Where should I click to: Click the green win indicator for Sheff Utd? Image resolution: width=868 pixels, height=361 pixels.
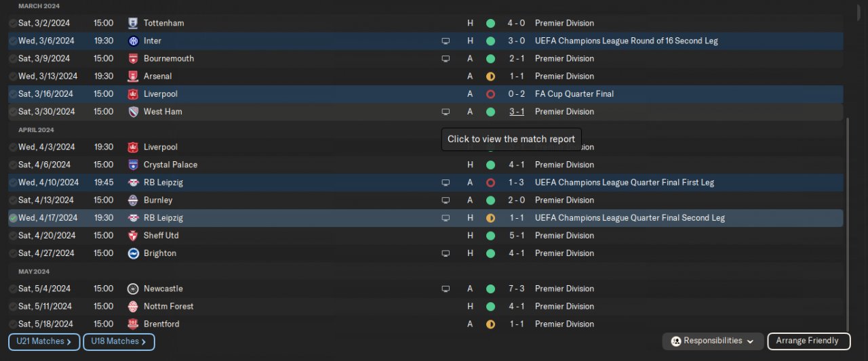coord(490,236)
